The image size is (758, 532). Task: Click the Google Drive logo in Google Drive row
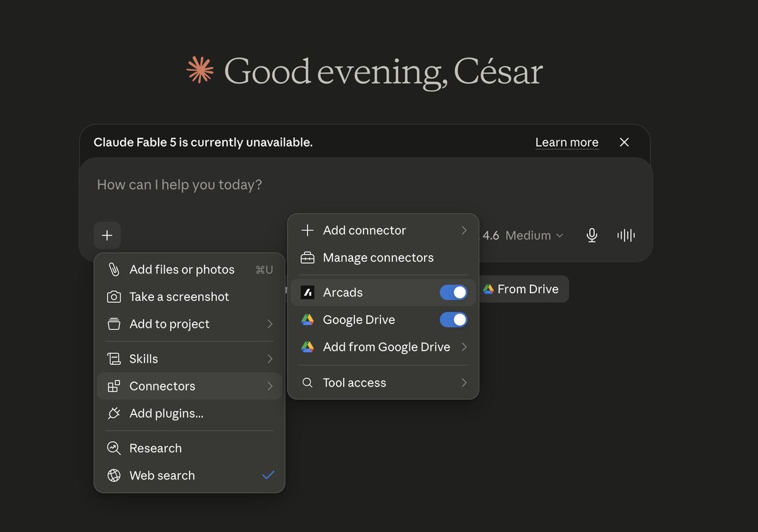(307, 320)
